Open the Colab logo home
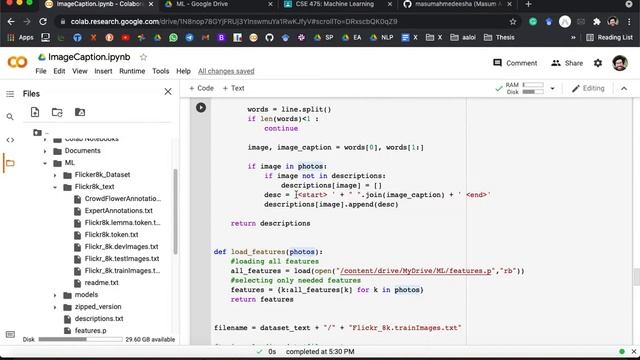The height and width of the screenshot is (360, 640). click(x=17, y=62)
